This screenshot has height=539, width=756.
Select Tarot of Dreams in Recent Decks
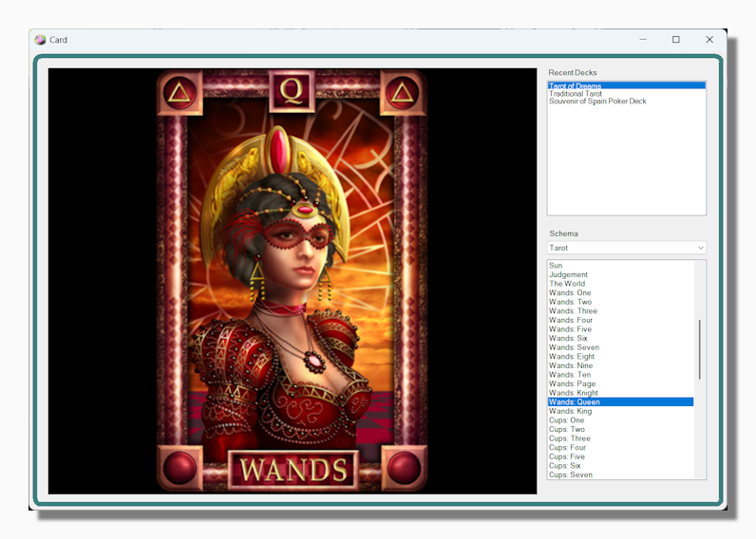626,85
